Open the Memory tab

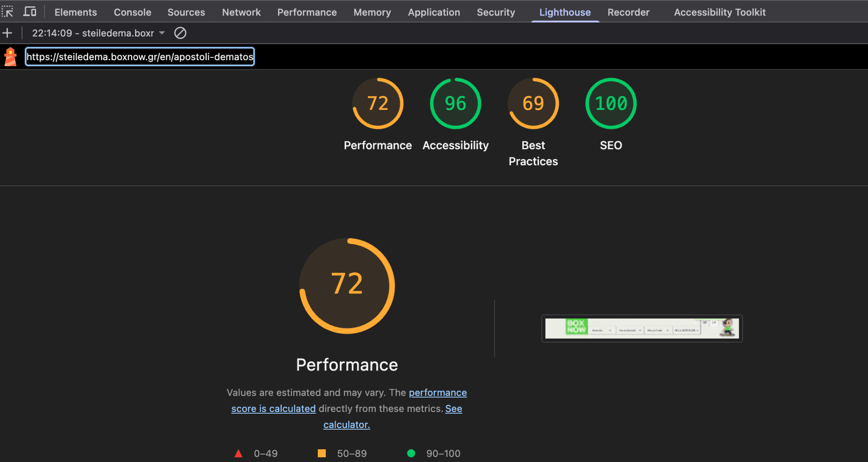click(372, 12)
